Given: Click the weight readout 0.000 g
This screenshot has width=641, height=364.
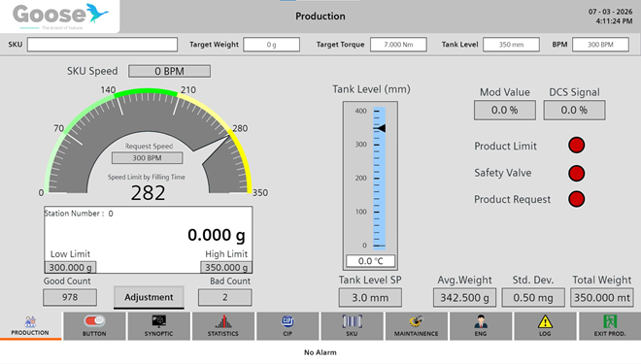Looking at the screenshot, I should click(x=217, y=235).
